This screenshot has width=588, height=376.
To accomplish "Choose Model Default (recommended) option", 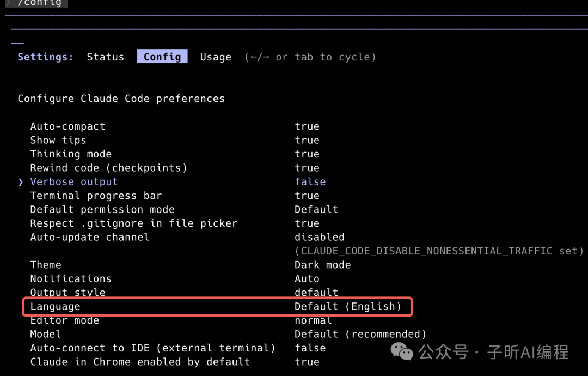I will coord(360,334).
